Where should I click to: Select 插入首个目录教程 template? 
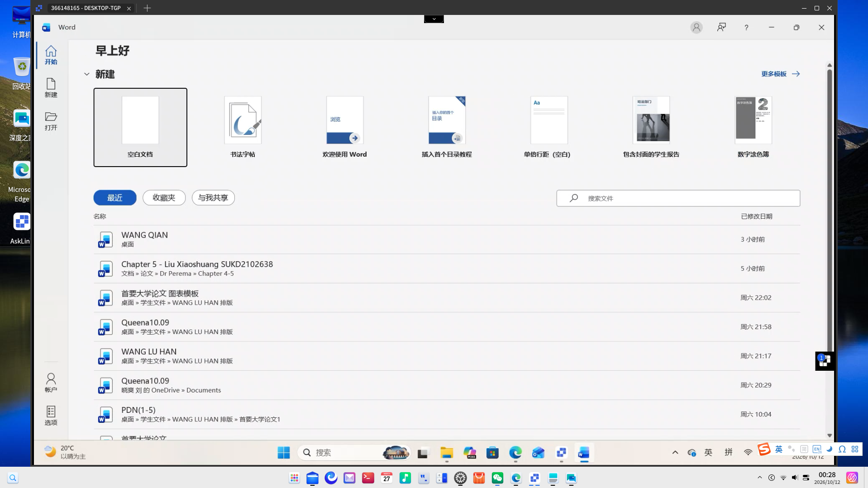[x=447, y=127]
